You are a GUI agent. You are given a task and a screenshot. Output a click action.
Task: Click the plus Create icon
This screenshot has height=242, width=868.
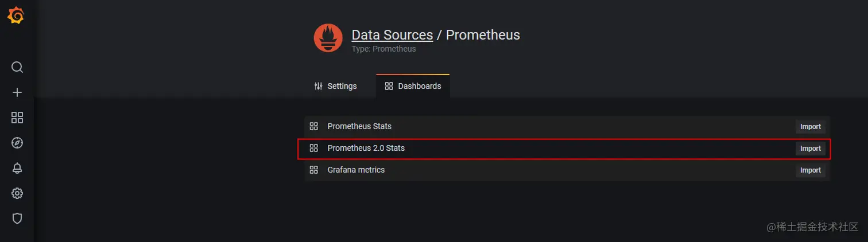[17, 92]
